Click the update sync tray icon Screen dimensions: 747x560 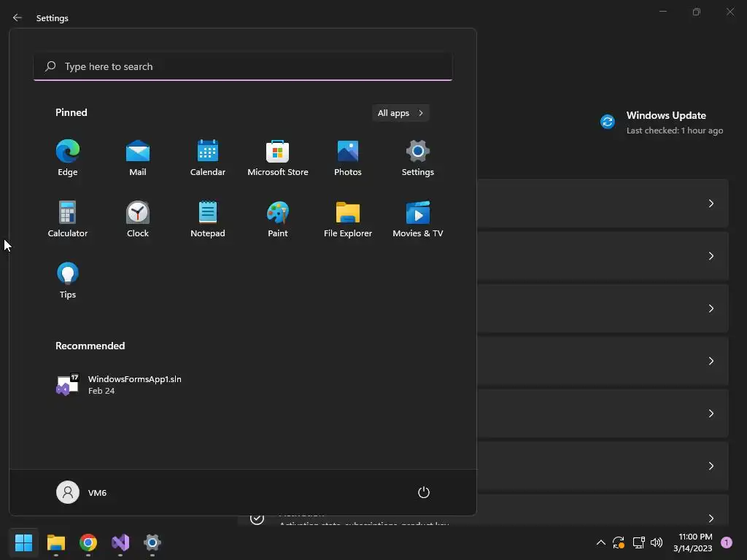point(619,542)
